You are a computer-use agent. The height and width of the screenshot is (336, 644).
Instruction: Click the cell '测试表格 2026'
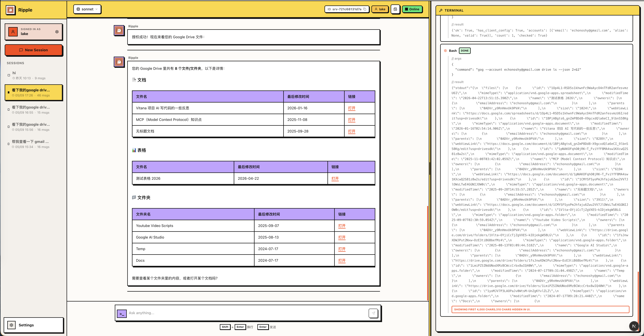click(x=183, y=178)
